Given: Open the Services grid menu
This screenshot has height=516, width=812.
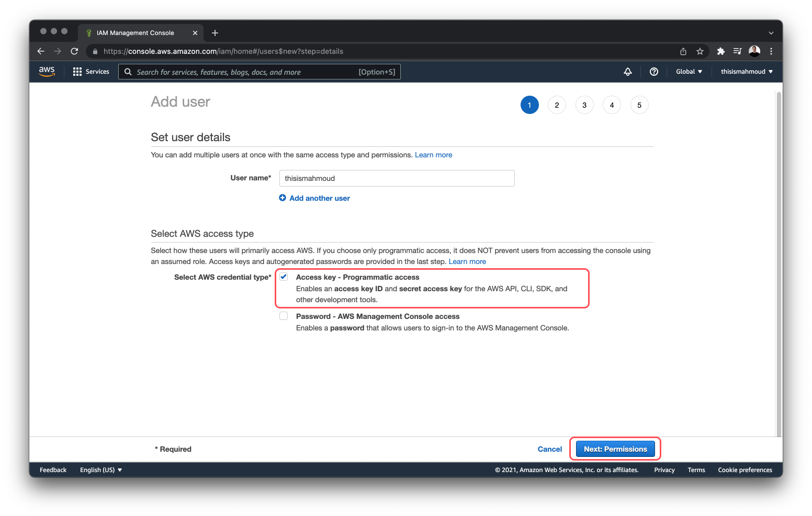Looking at the screenshot, I should point(77,72).
